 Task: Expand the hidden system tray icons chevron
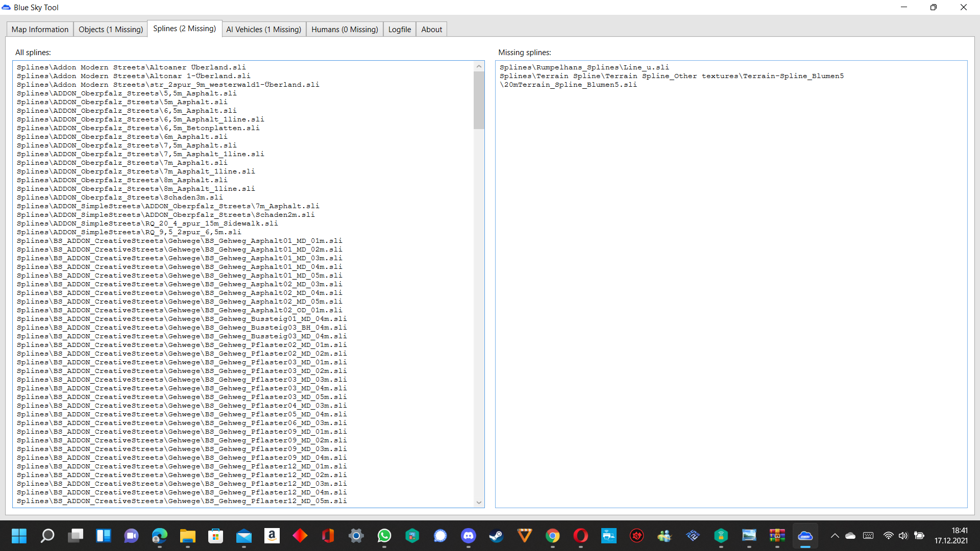click(x=835, y=536)
